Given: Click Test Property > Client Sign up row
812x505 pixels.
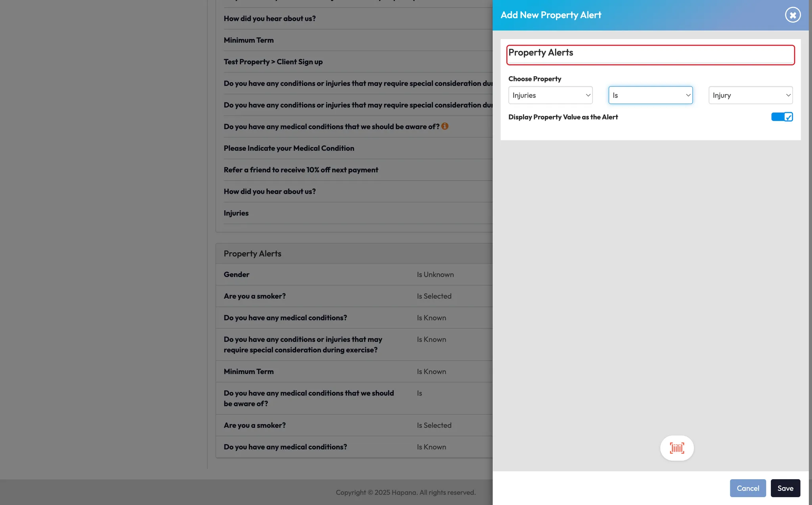Looking at the screenshot, I should 273,62.
